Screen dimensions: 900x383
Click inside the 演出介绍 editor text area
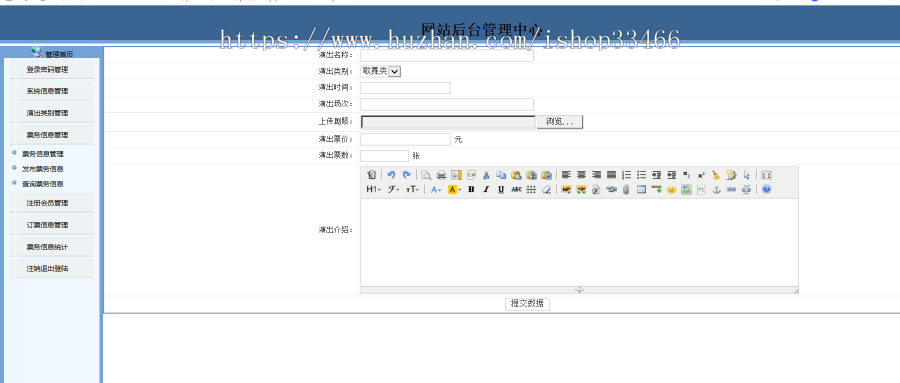pos(579,242)
